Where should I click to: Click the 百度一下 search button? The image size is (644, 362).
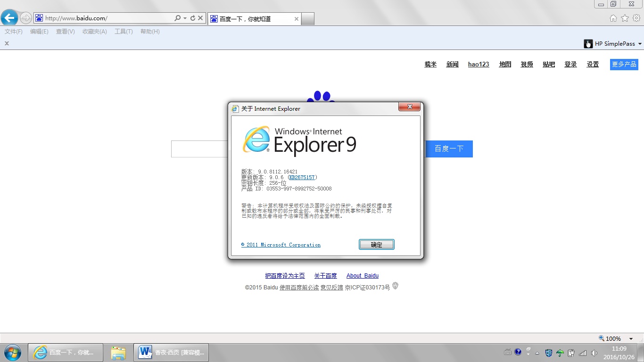[449, 149]
